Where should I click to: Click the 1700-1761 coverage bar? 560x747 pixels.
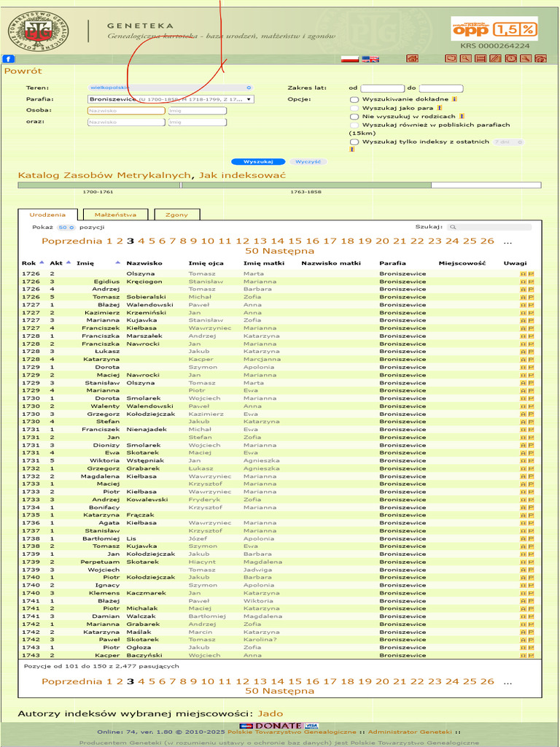(99, 185)
